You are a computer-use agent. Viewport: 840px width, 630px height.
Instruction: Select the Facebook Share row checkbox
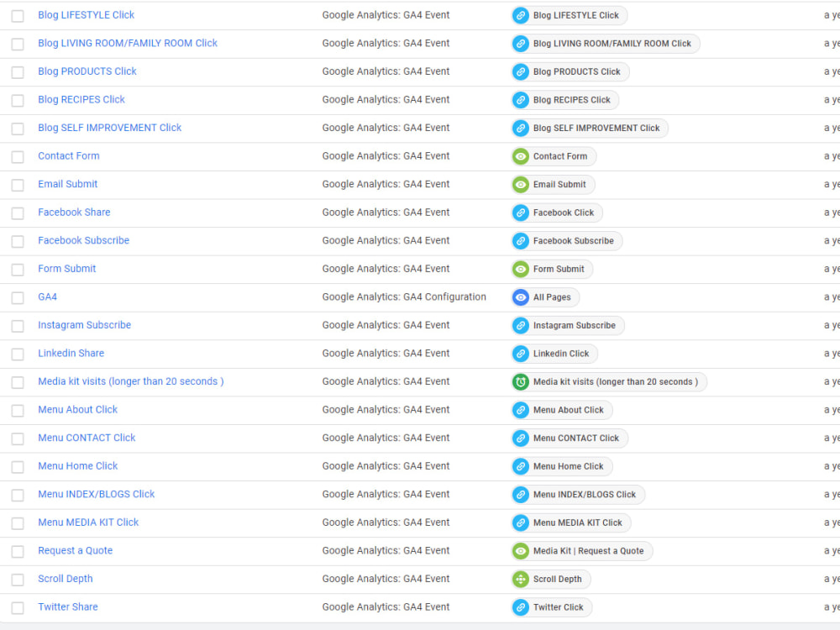pos(18,213)
